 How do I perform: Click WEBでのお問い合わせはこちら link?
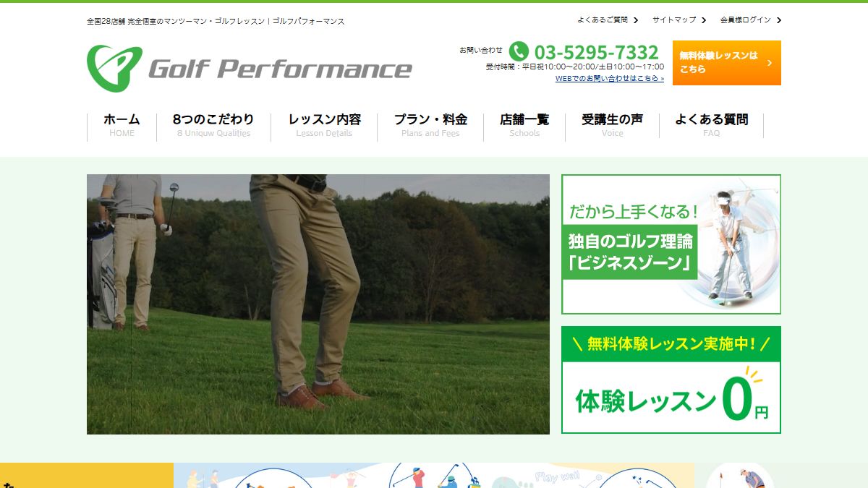pos(610,78)
